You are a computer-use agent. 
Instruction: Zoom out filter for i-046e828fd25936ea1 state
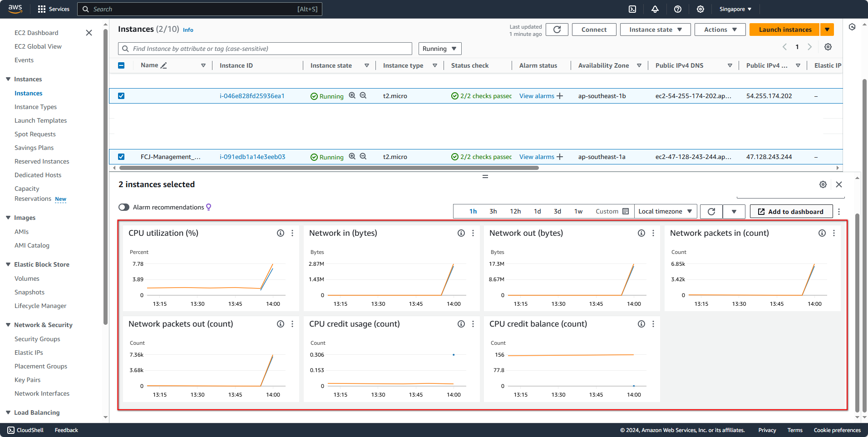(x=363, y=95)
